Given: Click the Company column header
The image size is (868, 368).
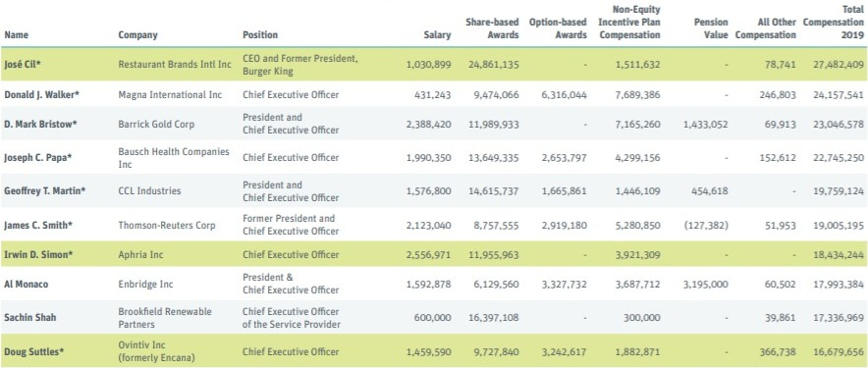Looking at the screenshot, I should [x=137, y=35].
